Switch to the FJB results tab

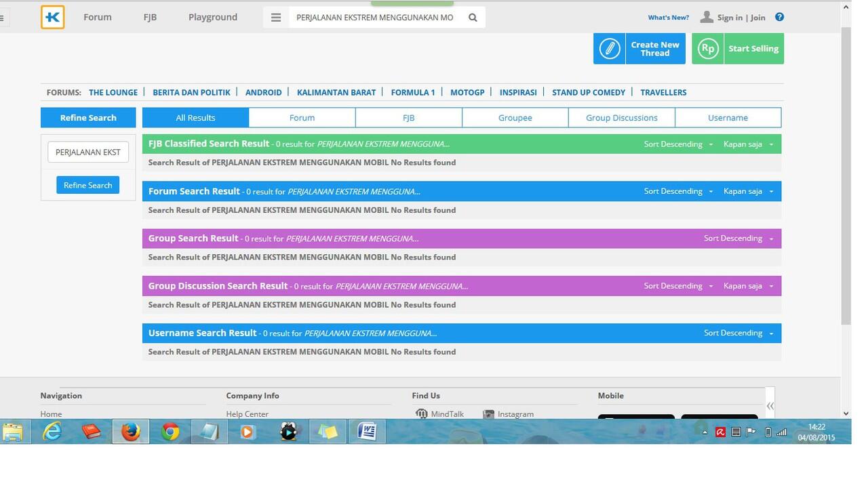tap(408, 117)
